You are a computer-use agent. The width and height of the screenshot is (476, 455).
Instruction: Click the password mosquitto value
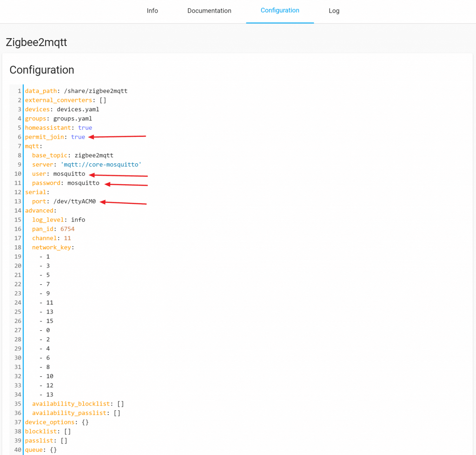pos(83,183)
